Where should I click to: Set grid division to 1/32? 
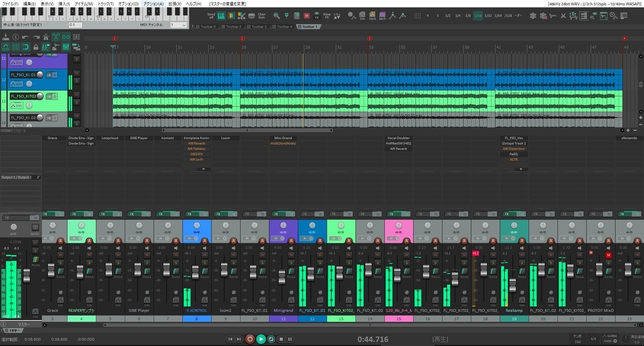click(488, 16)
